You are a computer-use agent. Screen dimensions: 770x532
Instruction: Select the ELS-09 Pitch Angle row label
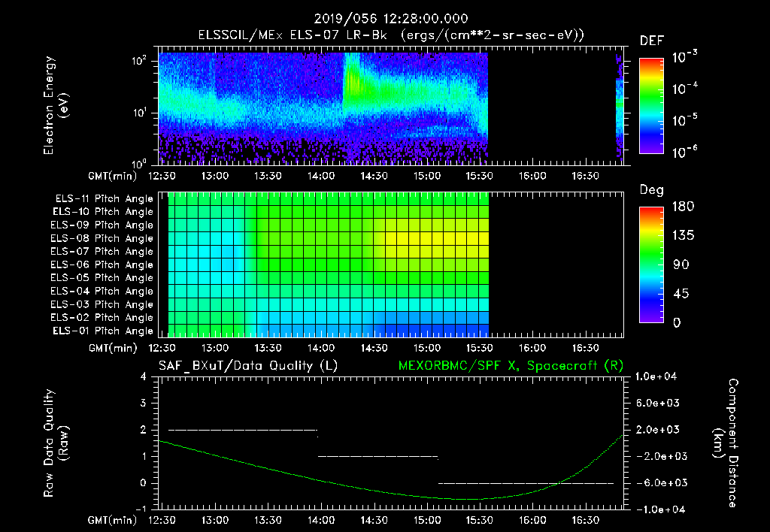[102, 225]
